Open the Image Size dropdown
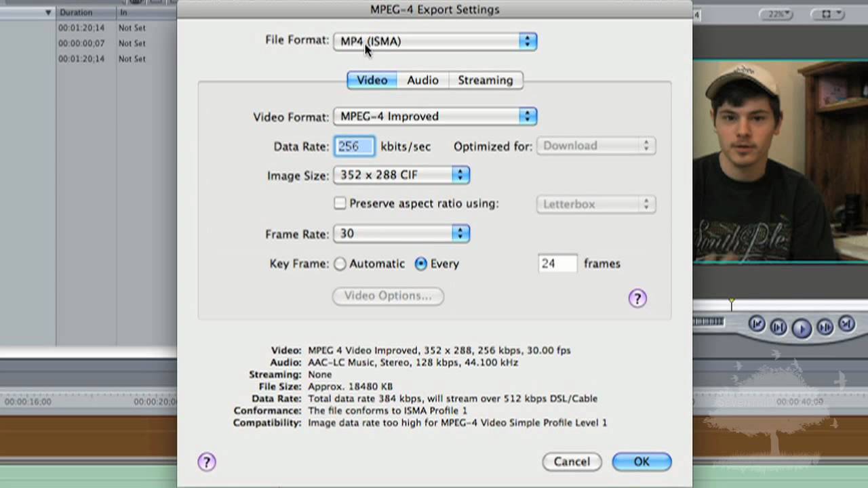The height and width of the screenshot is (488, 868). click(x=401, y=175)
